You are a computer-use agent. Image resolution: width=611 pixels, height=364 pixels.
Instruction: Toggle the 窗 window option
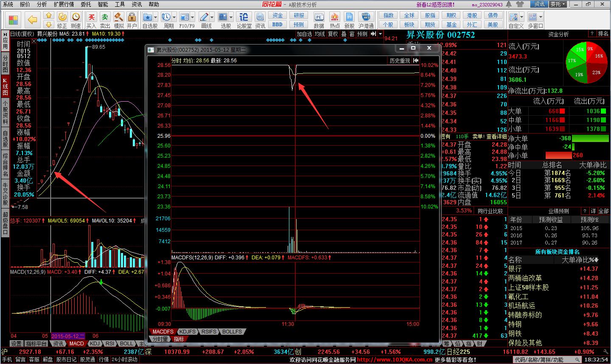tap(352, 34)
